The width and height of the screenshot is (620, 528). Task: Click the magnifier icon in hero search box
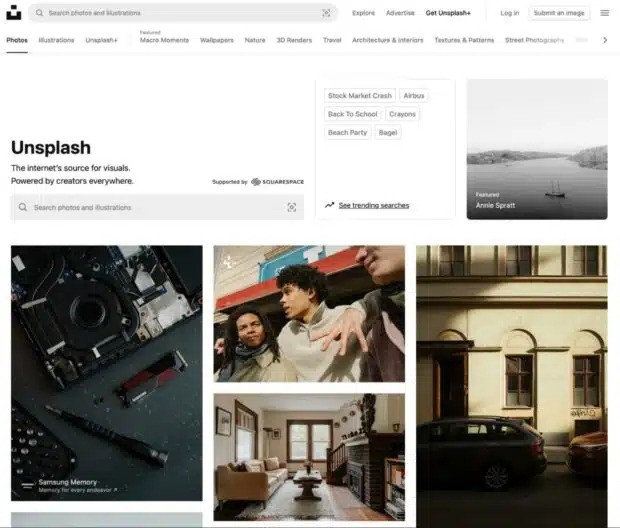coord(23,207)
